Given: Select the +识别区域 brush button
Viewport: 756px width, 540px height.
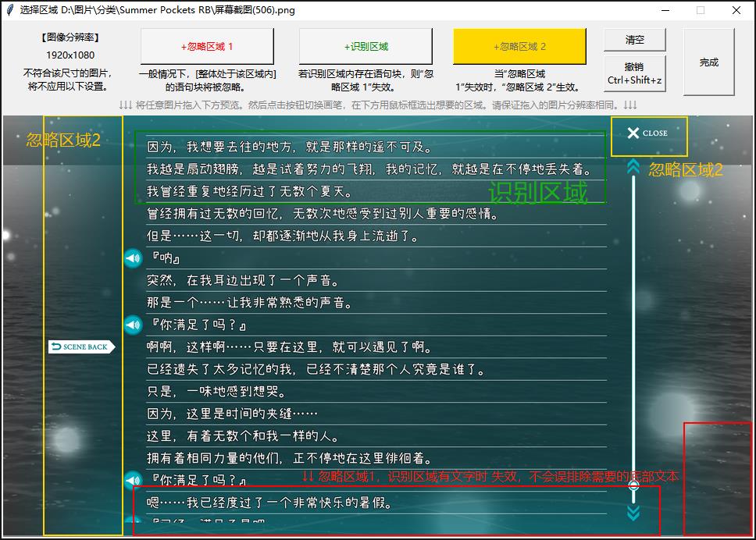Looking at the screenshot, I should (366, 46).
